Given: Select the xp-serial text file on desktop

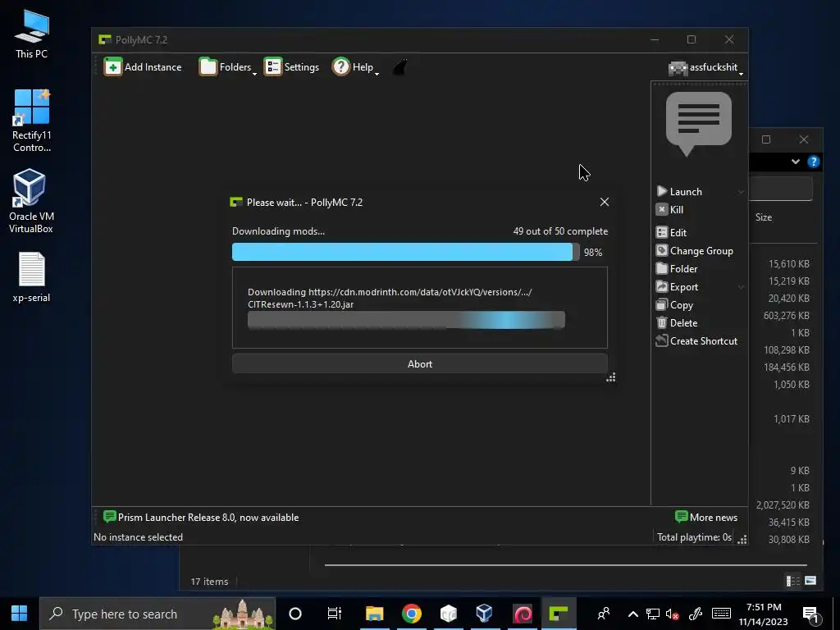Looking at the screenshot, I should pyautogui.click(x=32, y=277).
